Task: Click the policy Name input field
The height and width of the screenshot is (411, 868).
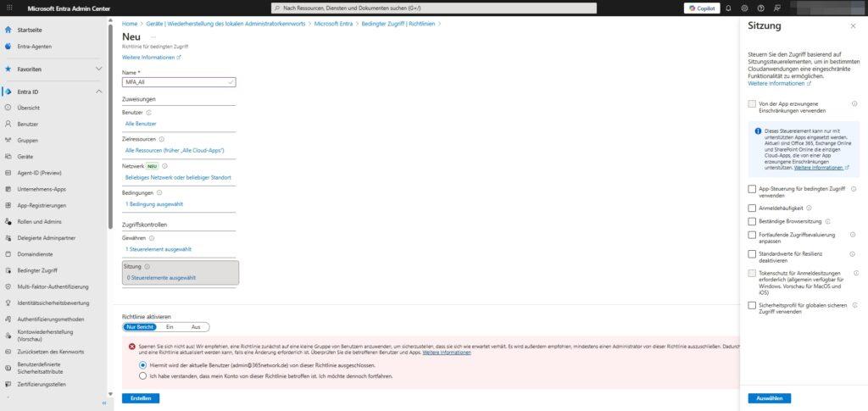Action: (179, 82)
